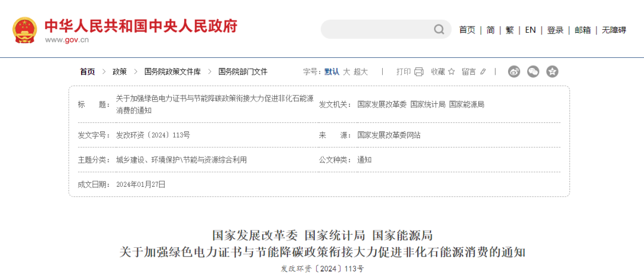Viewport: 644px width, 280px height.
Task: Open 政策 breadcrumb link
Action: (120, 72)
